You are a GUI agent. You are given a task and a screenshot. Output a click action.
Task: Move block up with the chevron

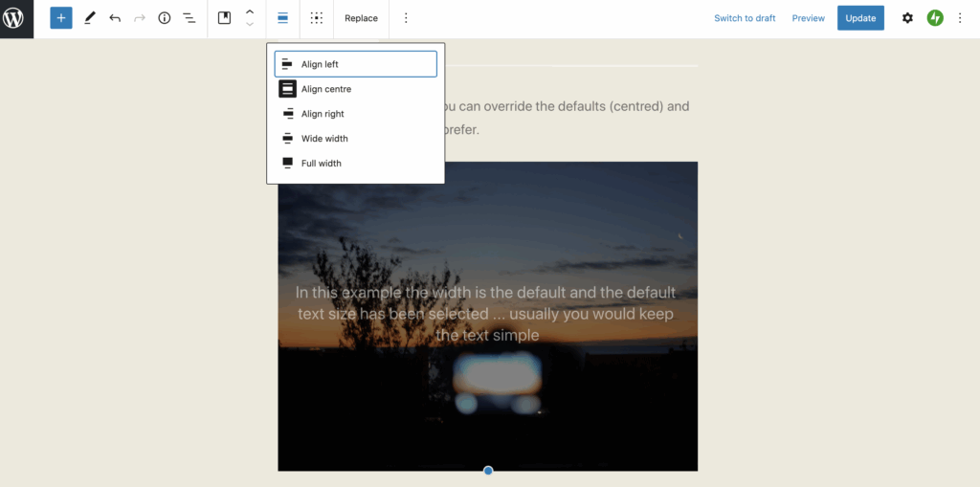tap(250, 11)
